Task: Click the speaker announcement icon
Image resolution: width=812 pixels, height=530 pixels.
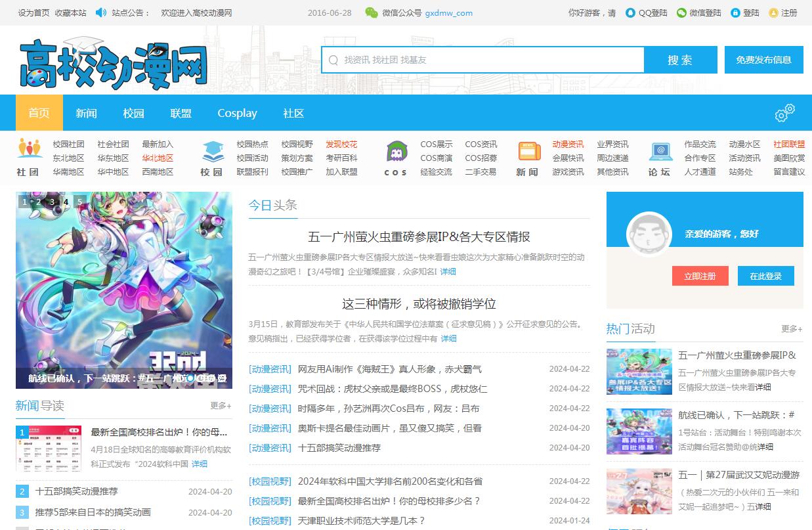Action: (101, 12)
